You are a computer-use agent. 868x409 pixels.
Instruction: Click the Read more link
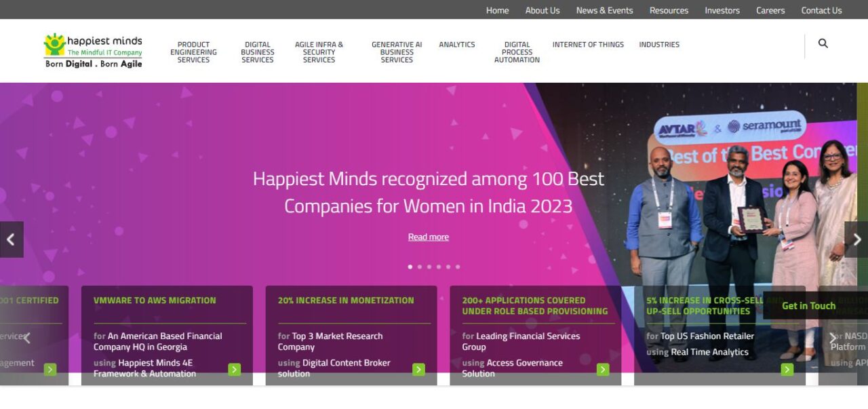point(429,237)
